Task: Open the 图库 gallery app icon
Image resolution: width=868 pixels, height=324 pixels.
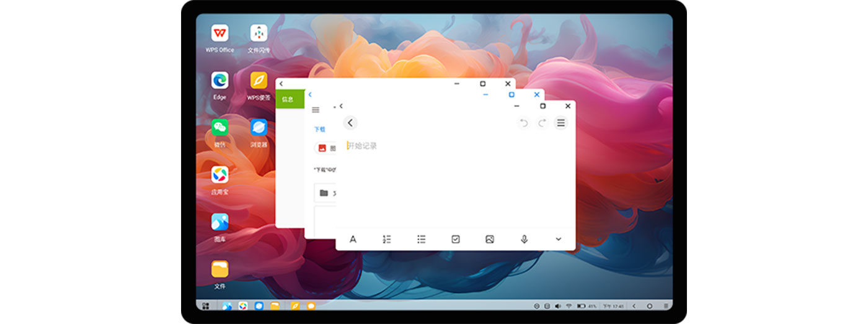Action: (219, 222)
